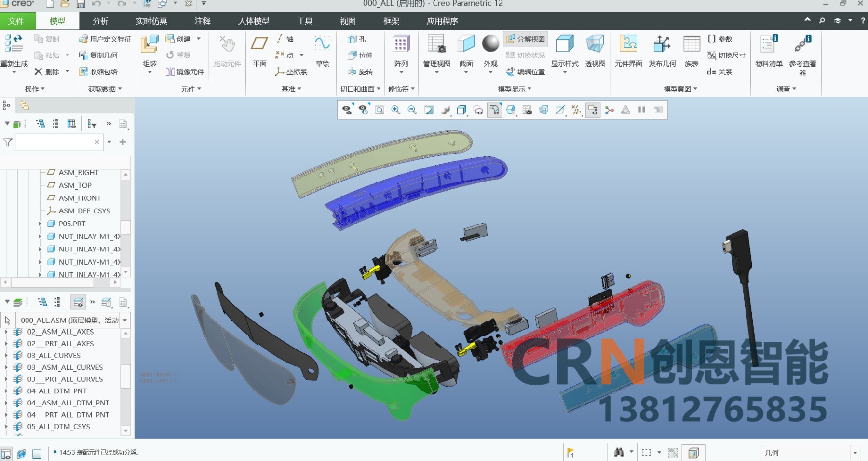This screenshot has height=461, width=868.
Task: Select the Section tool icon
Action: click(x=466, y=44)
